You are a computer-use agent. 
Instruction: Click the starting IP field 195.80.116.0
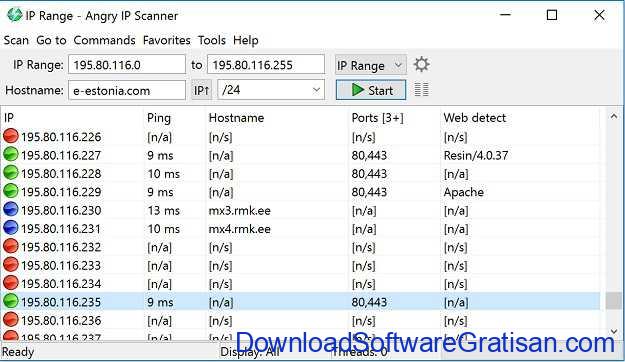click(127, 65)
